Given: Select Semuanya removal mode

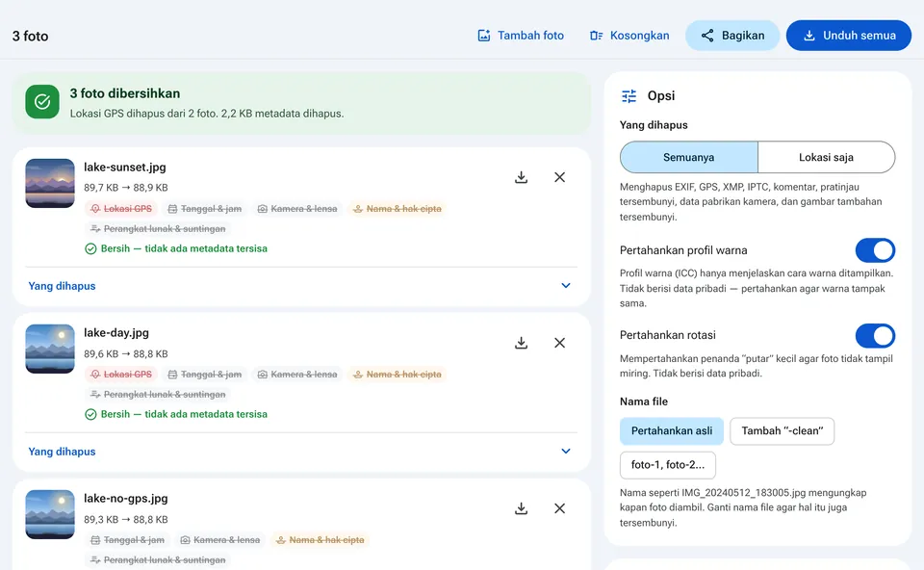Looking at the screenshot, I should 689,157.
